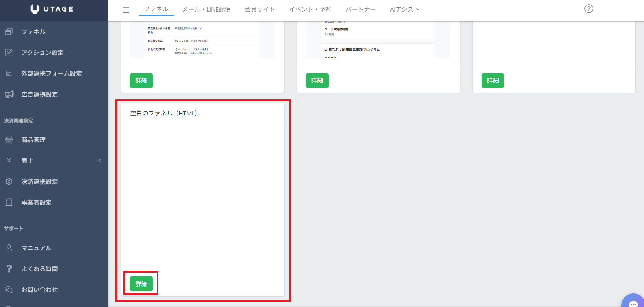The width and height of the screenshot is (644, 307).
Task: Open the マニュアル support link
Action: [36, 248]
